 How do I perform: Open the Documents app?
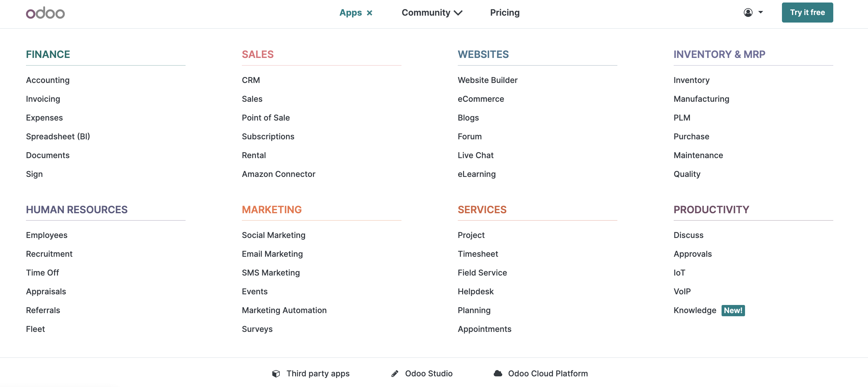[48, 155]
